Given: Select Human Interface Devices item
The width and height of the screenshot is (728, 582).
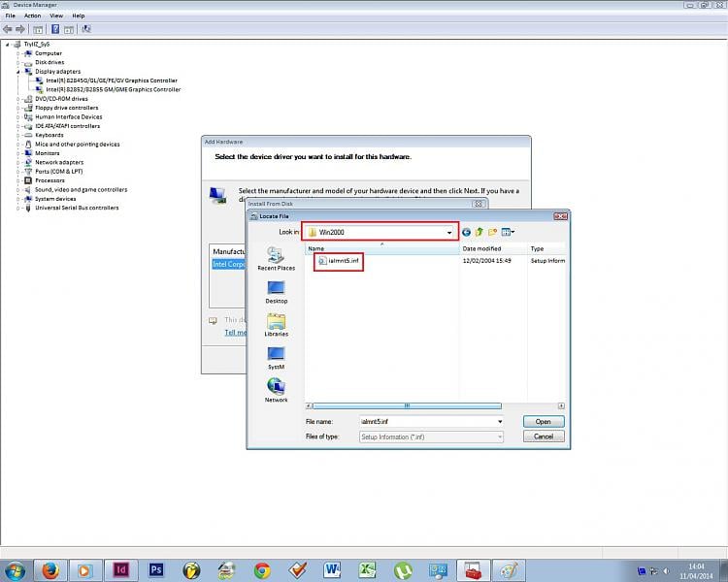Looking at the screenshot, I should [69, 117].
